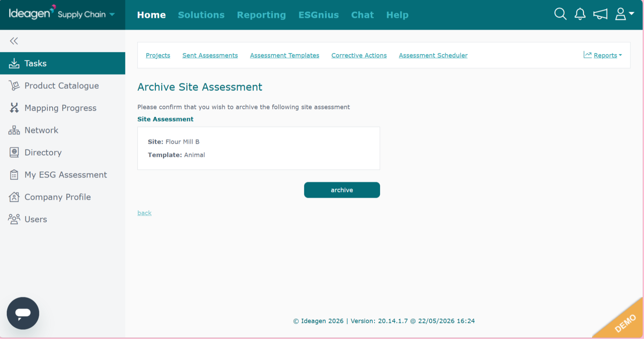
Task: Select Network in the sidebar
Action: 62,130
